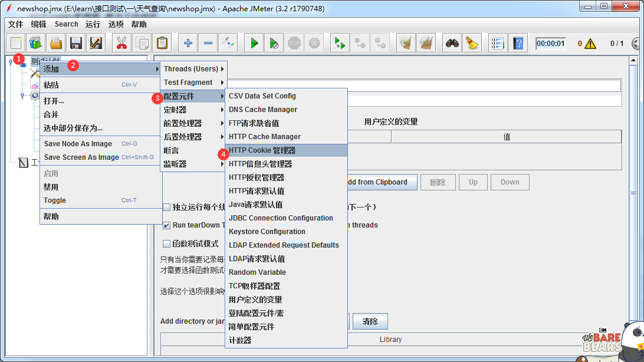Choose 用户定义的变量 in the config submenu
The width and height of the screenshot is (644, 362).
pos(286,300)
